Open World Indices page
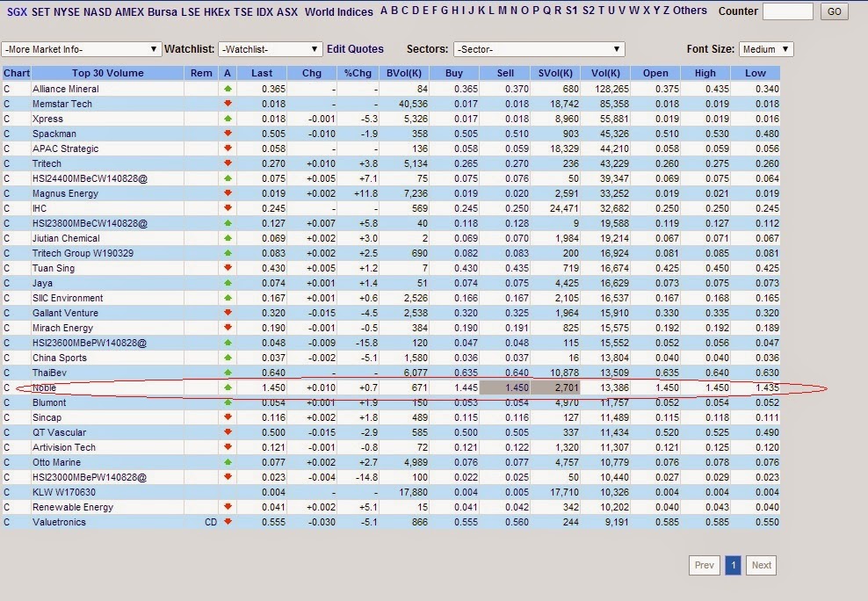868x601 pixels. (x=339, y=11)
